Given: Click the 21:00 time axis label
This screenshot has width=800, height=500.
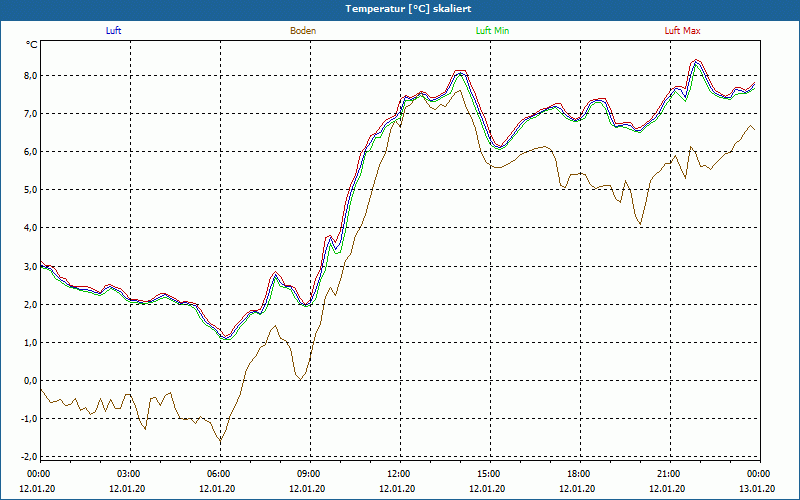Looking at the screenshot, I should click(x=670, y=474).
